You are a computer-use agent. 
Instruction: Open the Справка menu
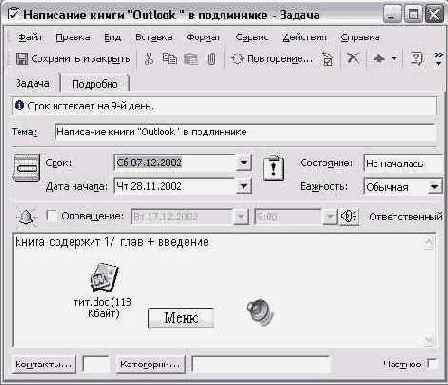pyautogui.click(x=360, y=37)
